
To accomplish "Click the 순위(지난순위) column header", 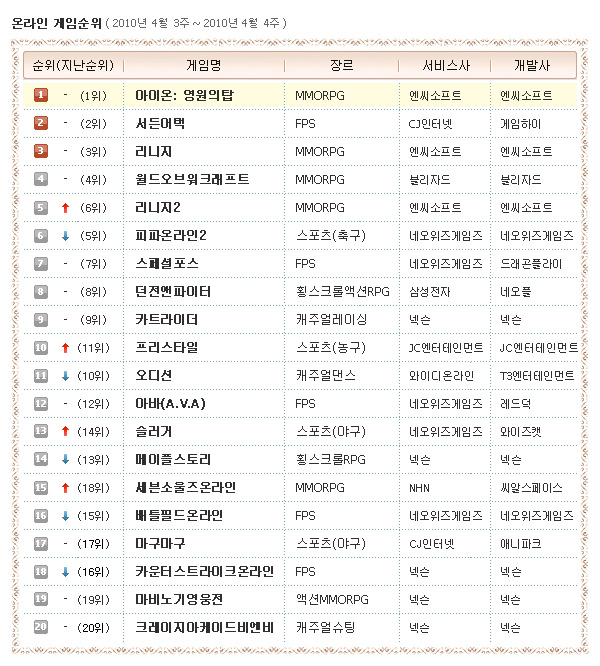I will [72, 65].
